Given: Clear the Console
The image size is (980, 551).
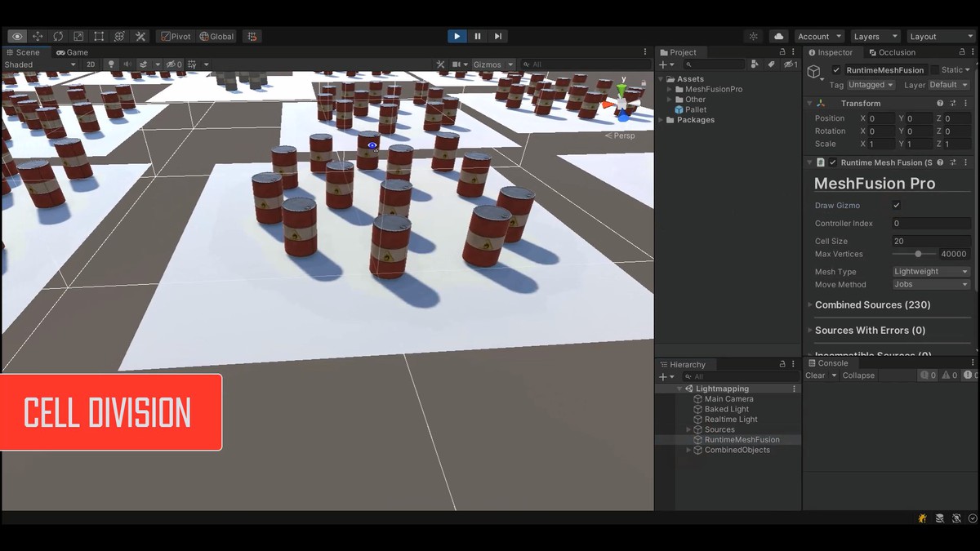Looking at the screenshot, I should (x=815, y=375).
